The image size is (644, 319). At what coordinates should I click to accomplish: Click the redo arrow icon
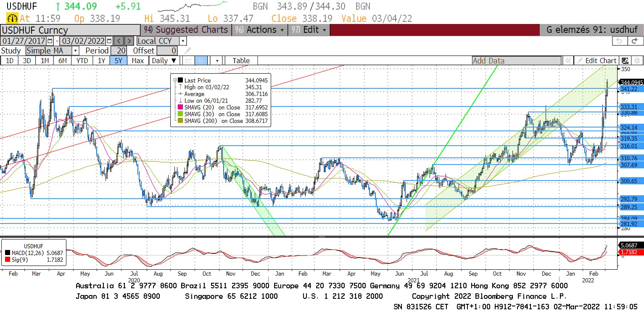[x=635, y=41]
